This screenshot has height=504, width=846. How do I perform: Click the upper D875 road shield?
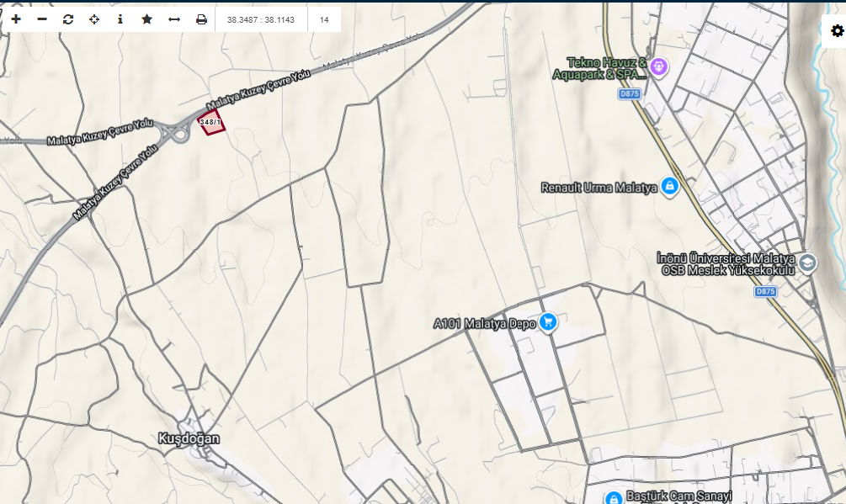(630, 93)
